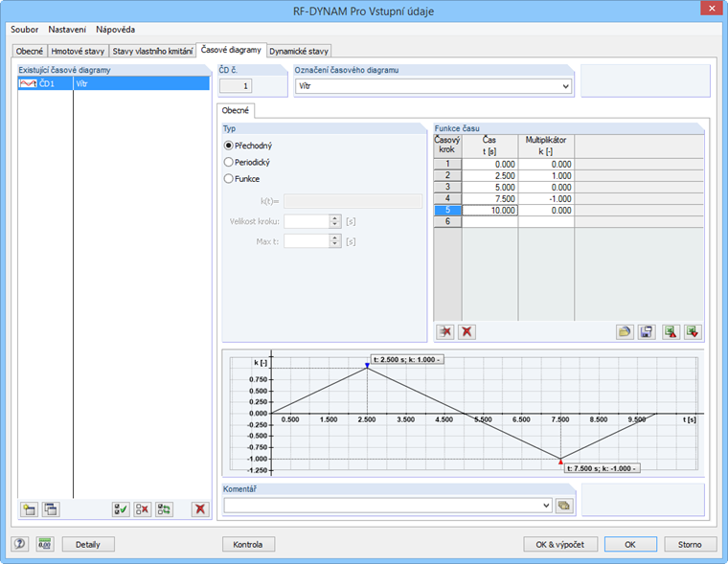This screenshot has height=564, width=728.
Task: Click the Multiplikátor k column header
Action: [546, 146]
